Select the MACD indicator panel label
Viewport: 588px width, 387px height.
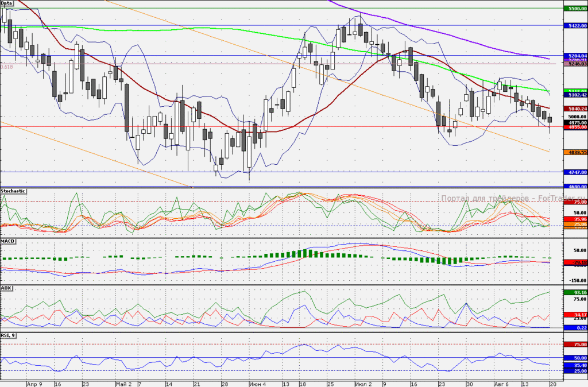point(8,241)
